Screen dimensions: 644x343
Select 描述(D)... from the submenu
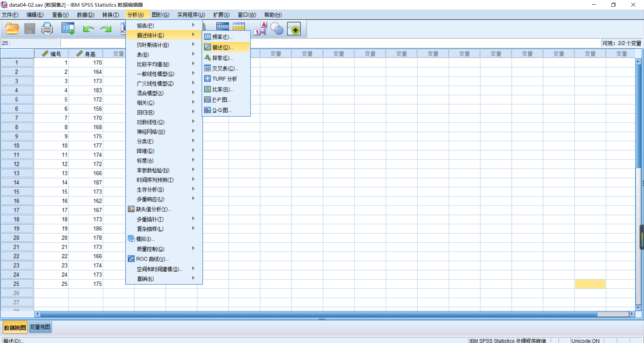point(226,47)
